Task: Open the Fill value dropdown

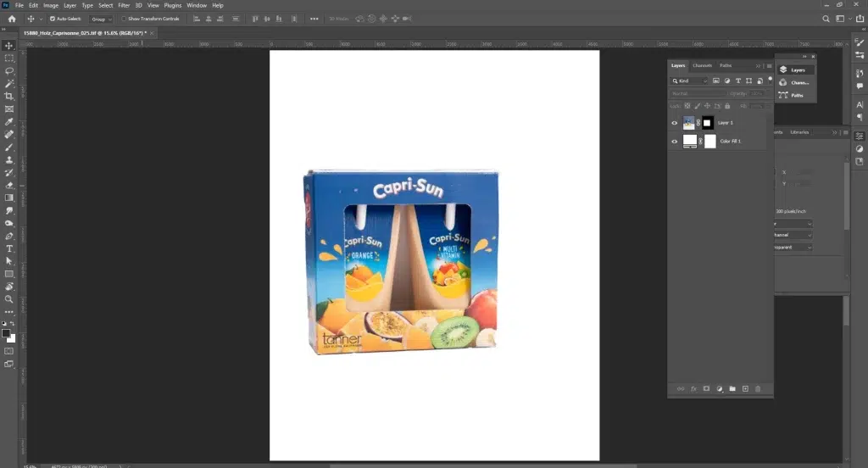Action: pyautogui.click(x=757, y=106)
